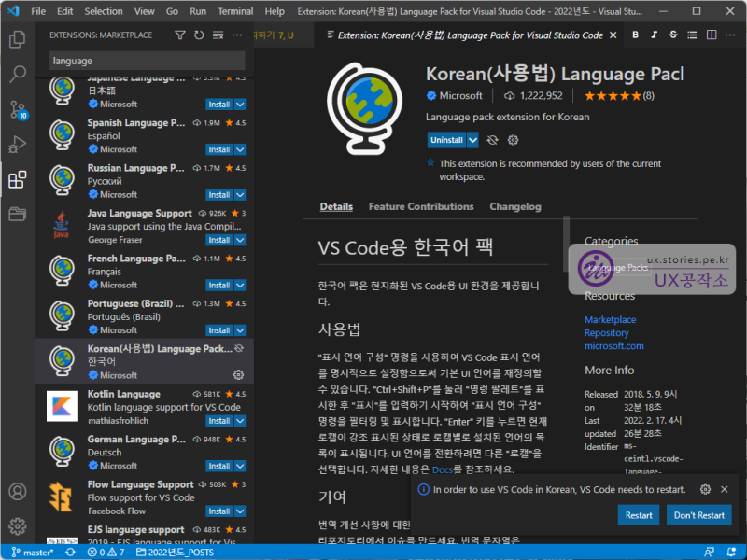The width and height of the screenshot is (747, 560).
Task: Focus the extension search box containing language
Action: (x=148, y=61)
